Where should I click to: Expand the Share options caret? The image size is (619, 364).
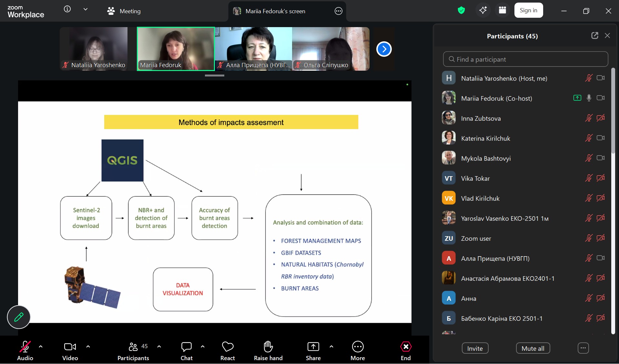(331, 347)
